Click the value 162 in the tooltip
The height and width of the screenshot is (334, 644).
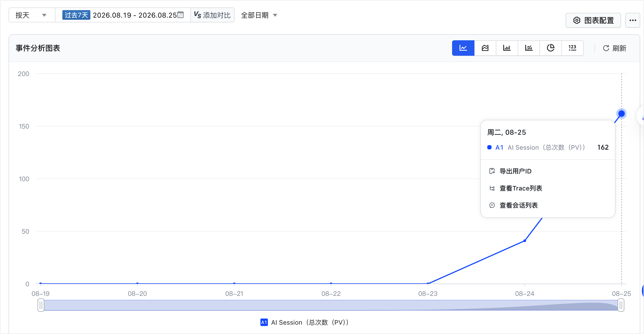tap(603, 148)
